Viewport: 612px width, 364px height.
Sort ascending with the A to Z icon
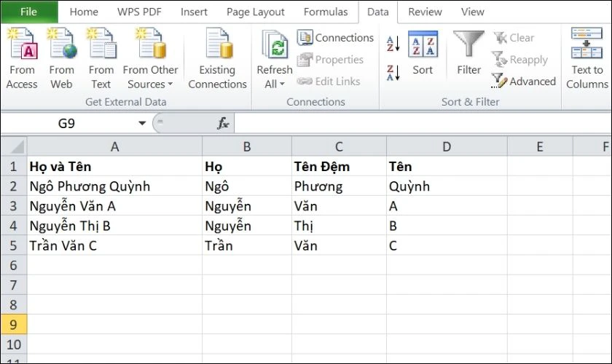click(x=393, y=43)
